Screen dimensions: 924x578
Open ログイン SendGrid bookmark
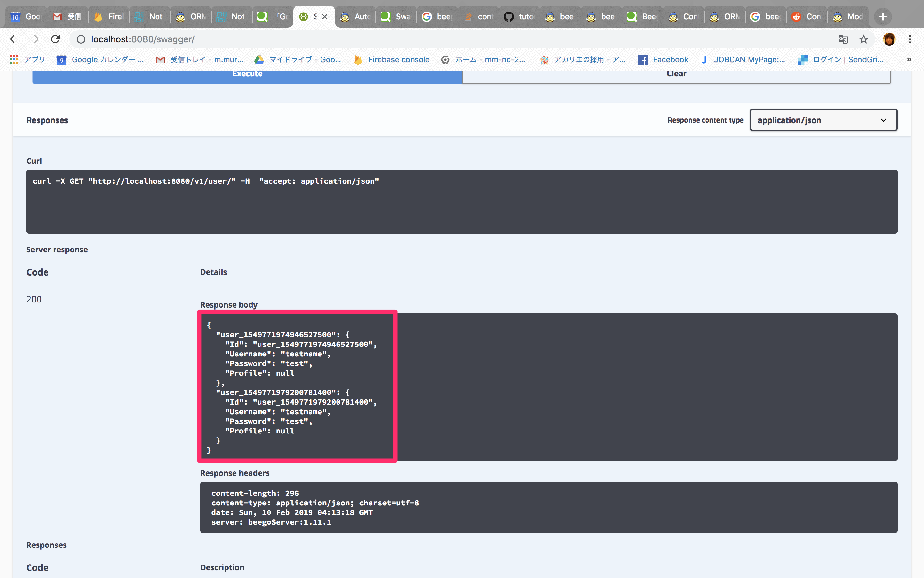click(x=840, y=59)
